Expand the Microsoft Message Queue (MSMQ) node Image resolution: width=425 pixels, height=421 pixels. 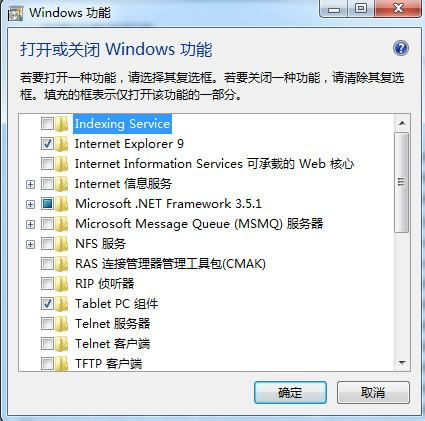coord(30,224)
